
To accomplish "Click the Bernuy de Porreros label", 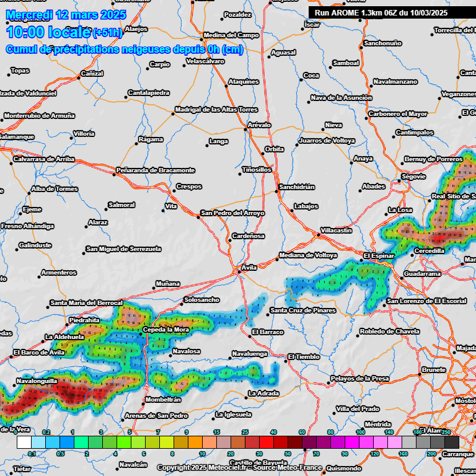I will 433,159.
